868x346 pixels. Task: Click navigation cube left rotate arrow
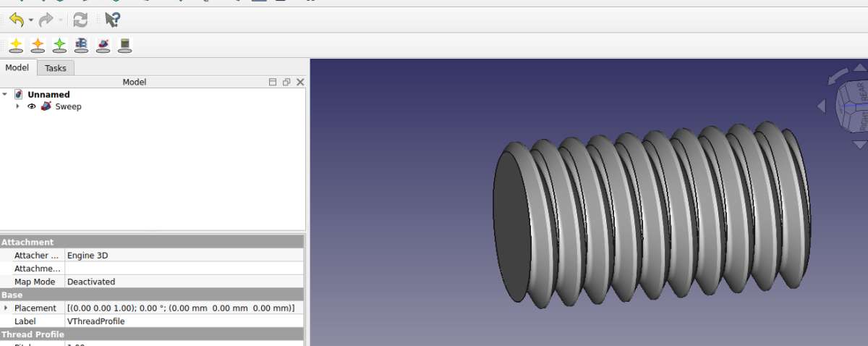coord(821,106)
